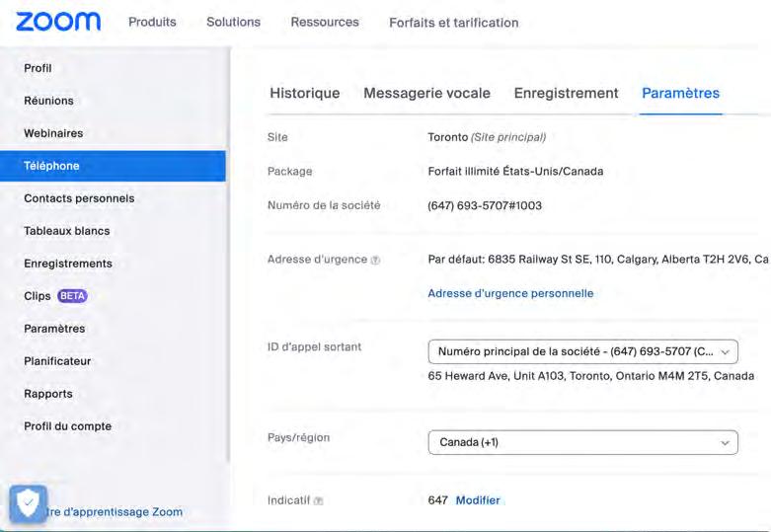Viewport: 771px width, 532px height.
Task: Click help icon next to Adresse d'urgence
Action: (x=375, y=260)
